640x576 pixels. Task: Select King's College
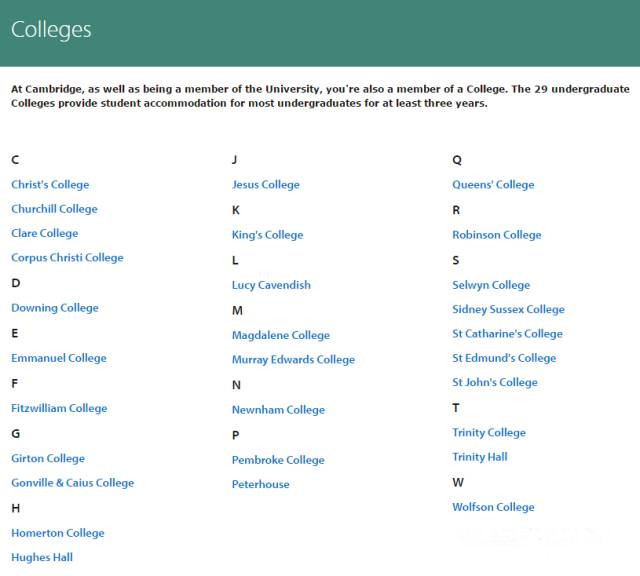[268, 235]
